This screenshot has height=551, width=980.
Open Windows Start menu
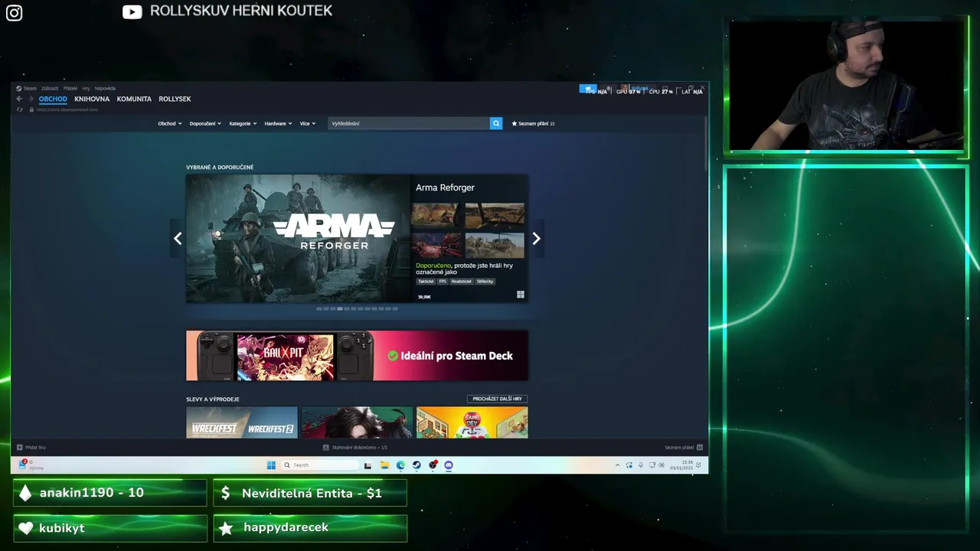(271, 465)
